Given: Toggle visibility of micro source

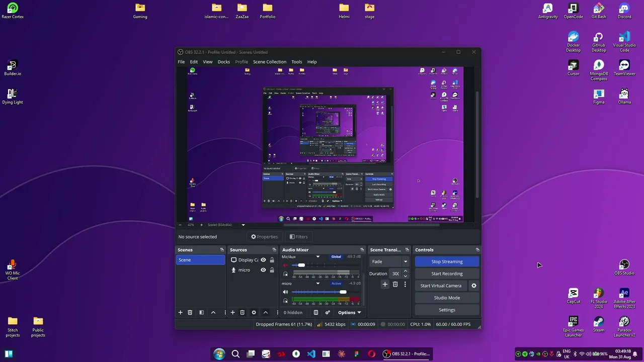Looking at the screenshot, I should pos(263,270).
